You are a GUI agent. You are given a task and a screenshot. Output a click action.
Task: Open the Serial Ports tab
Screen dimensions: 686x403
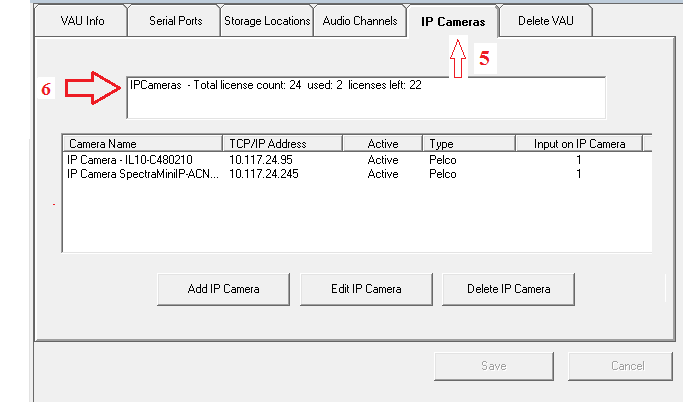(176, 21)
